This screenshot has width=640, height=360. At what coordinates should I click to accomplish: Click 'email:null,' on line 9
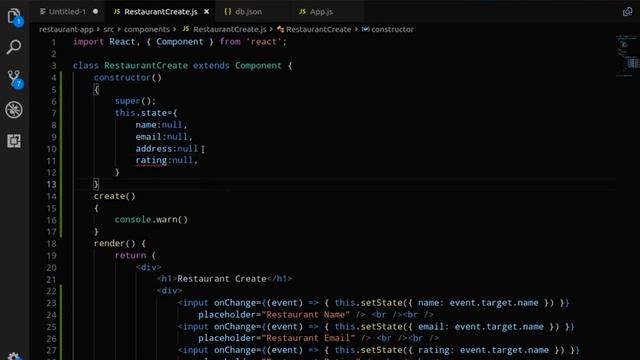pyautogui.click(x=164, y=136)
